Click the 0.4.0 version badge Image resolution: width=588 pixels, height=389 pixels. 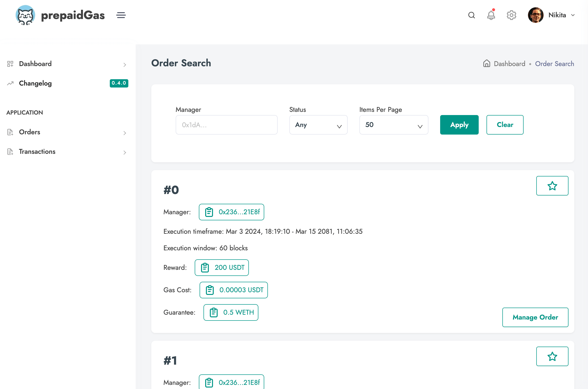(119, 83)
